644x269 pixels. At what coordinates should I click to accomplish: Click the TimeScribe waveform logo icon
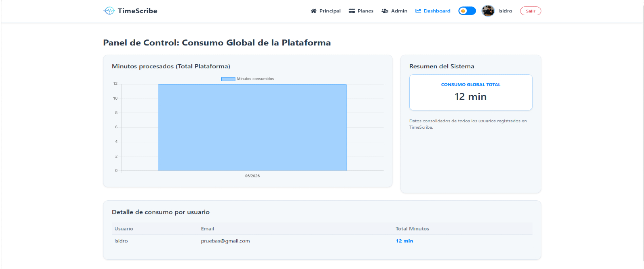(x=109, y=11)
